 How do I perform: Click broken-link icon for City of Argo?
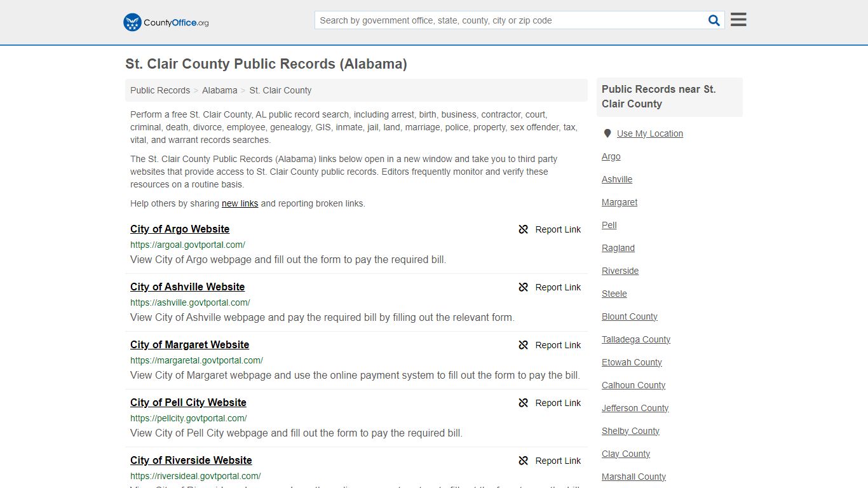[x=523, y=229]
